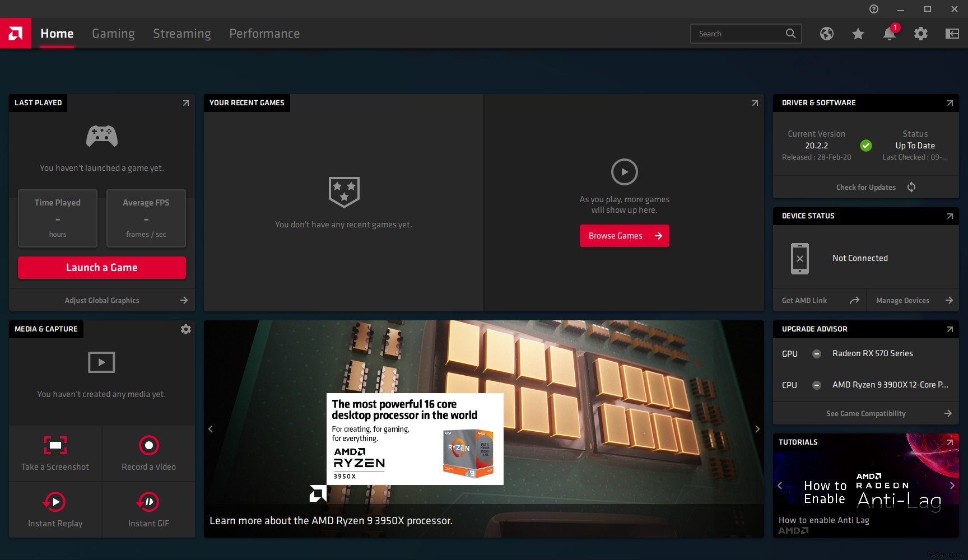Click the Not Connected status text
Screen dimensions: 968x560
click(860, 258)
